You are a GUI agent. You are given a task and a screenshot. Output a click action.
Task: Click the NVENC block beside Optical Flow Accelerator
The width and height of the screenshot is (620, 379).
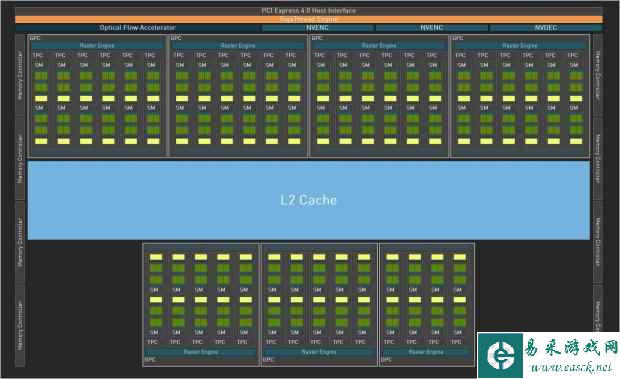(x=318, y=28)
